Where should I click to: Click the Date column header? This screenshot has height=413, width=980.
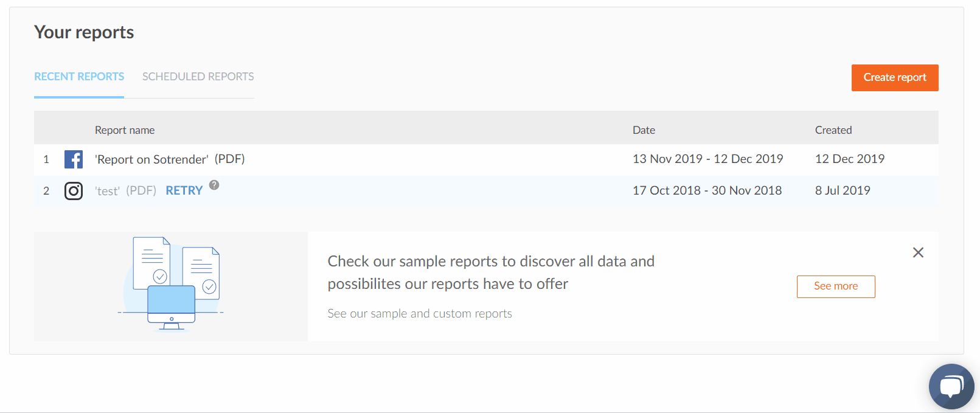tap(644, 130)
